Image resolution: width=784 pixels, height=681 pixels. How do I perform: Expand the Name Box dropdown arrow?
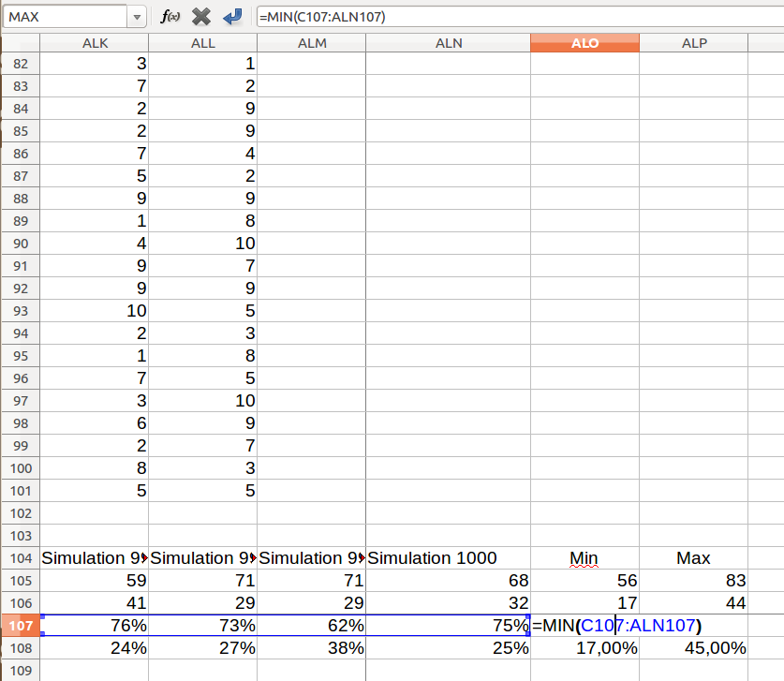pos(138,17)
